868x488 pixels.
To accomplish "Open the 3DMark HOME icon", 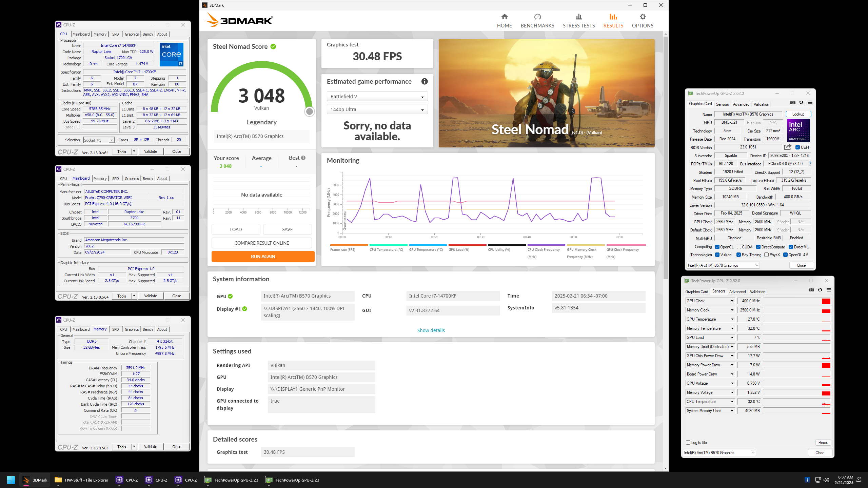I will tap(504, 17).
